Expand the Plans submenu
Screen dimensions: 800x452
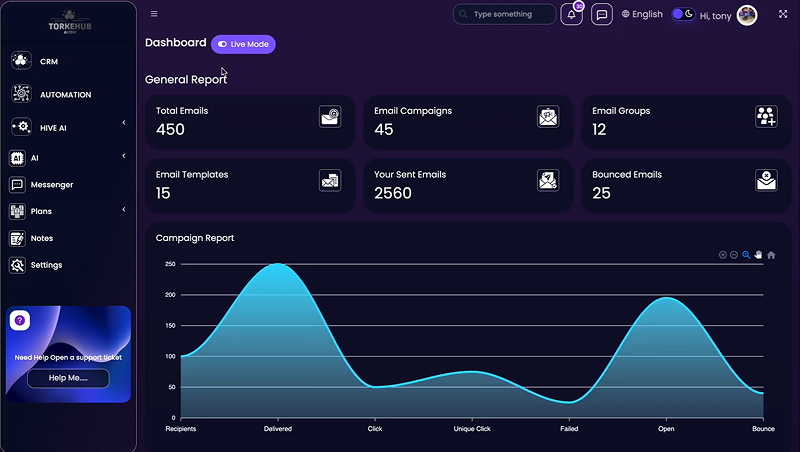coord(123,210)
